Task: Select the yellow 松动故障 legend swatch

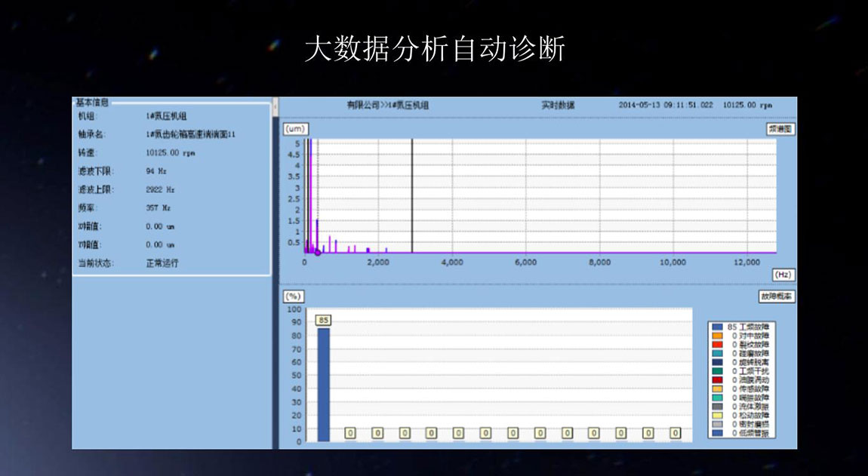Action: click(x=718, y=416)
